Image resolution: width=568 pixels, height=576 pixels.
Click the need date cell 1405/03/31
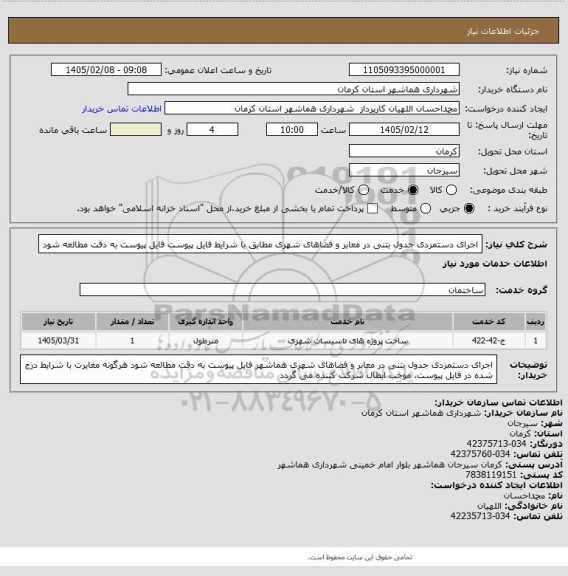58,341
